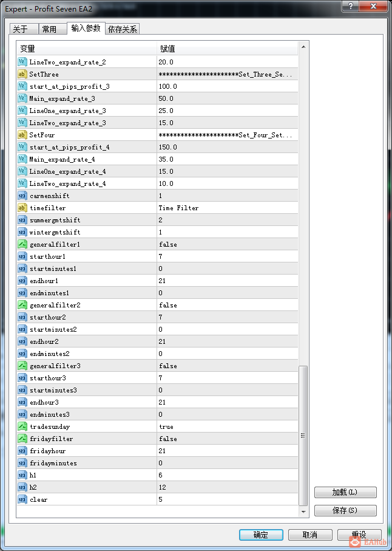This screenshot has height=551, width=392.
Task: Click the help question mark button
Action: coord(350,6)
